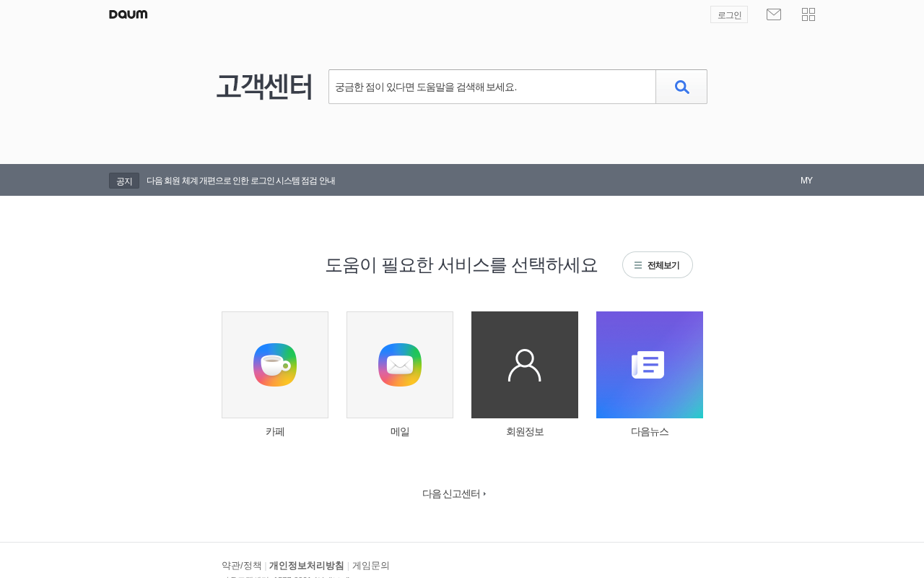
Task: Click the Daum logo
Action: [128, 14]
